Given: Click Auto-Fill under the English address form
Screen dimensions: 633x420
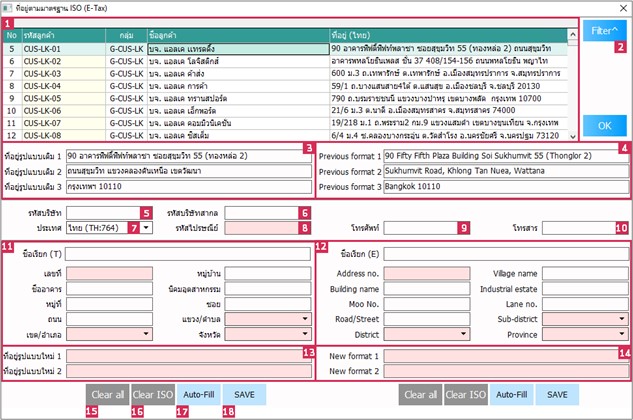Looking at the screenshot, I should [511, 395].
